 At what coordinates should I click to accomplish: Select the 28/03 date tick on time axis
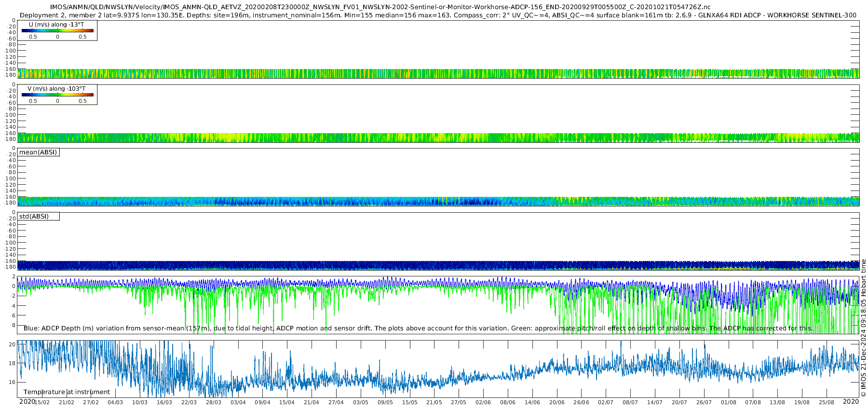(x=214, y=402)
